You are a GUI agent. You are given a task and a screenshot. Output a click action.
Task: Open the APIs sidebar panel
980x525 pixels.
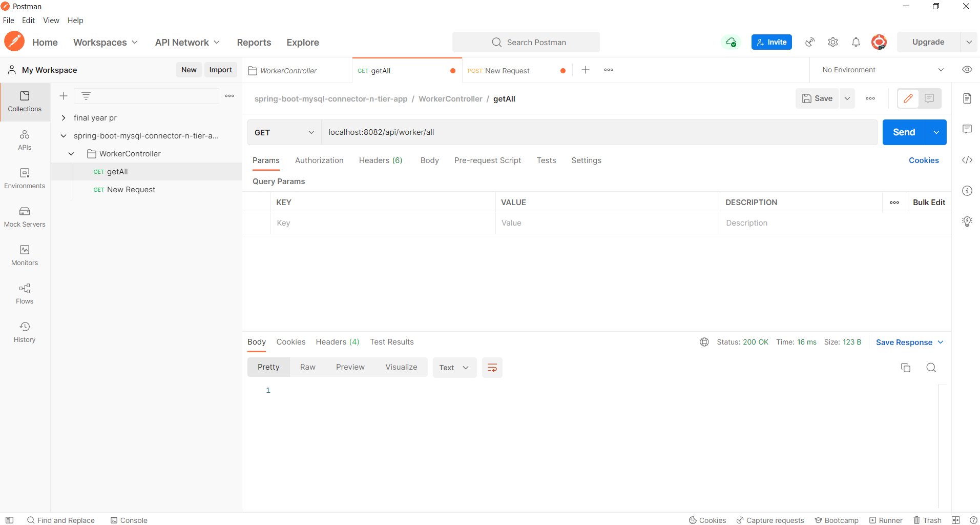coord(25,140)
